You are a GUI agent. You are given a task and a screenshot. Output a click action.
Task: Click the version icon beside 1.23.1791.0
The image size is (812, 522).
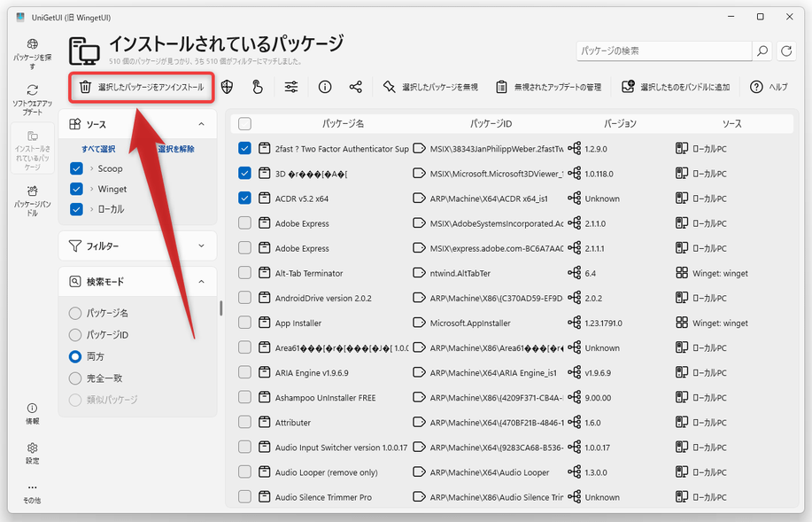(x=575, y=323)
